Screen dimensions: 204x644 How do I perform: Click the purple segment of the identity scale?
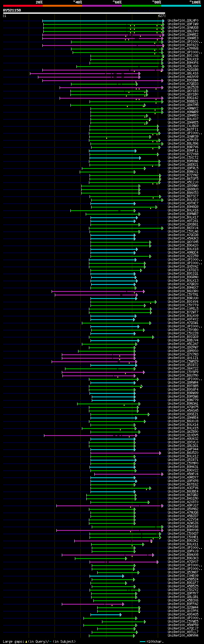pyautogui.click(x=102, y=6)
